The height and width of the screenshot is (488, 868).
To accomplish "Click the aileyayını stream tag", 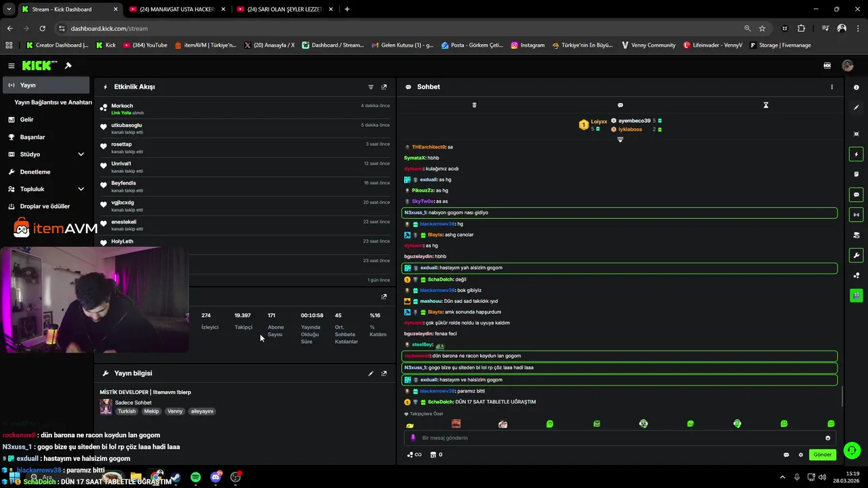I will (202, 411).
